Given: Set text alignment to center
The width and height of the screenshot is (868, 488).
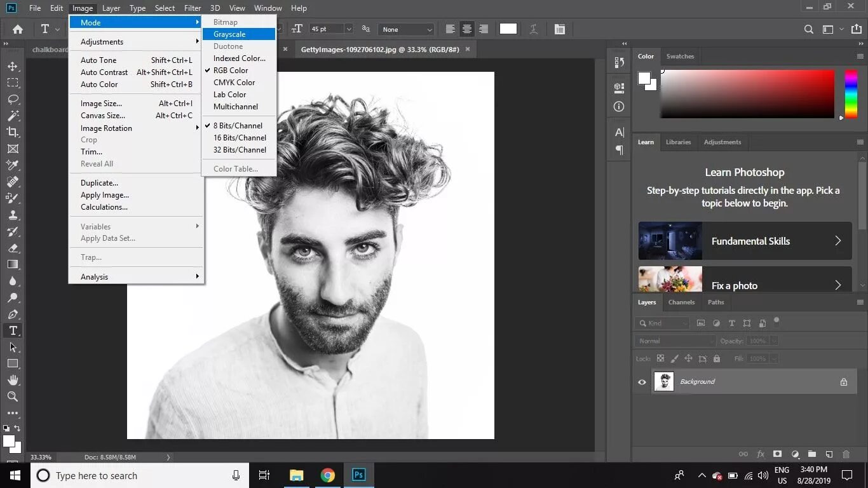Looking at the screenshot, I should 467,29.
